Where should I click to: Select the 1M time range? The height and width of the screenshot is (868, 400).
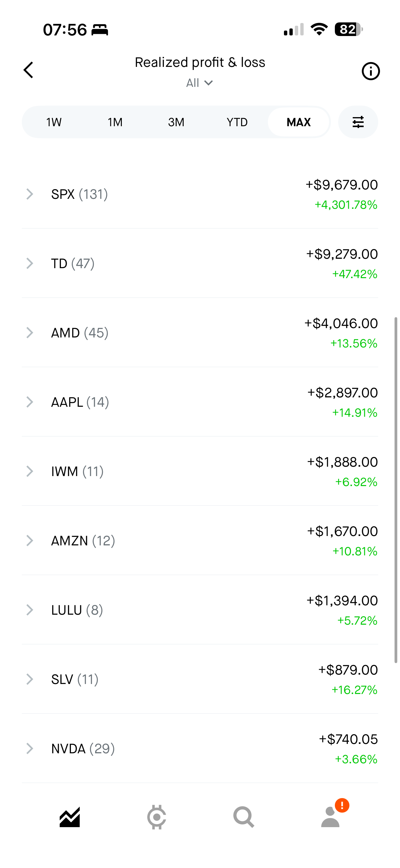pos(115,122)
